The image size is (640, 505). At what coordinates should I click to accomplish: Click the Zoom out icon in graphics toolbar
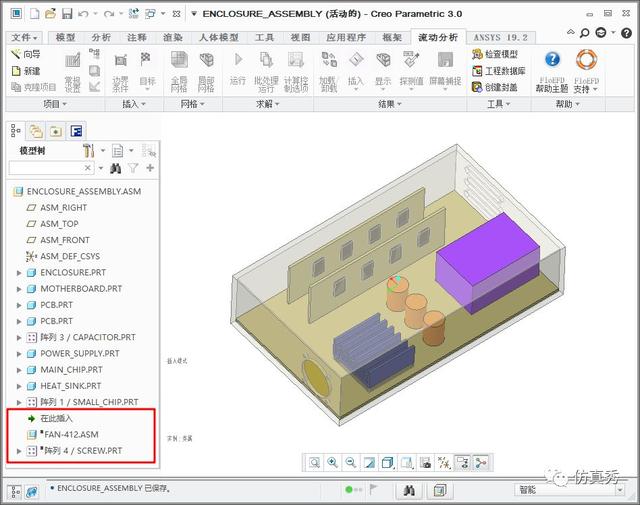tap(350, 463)
